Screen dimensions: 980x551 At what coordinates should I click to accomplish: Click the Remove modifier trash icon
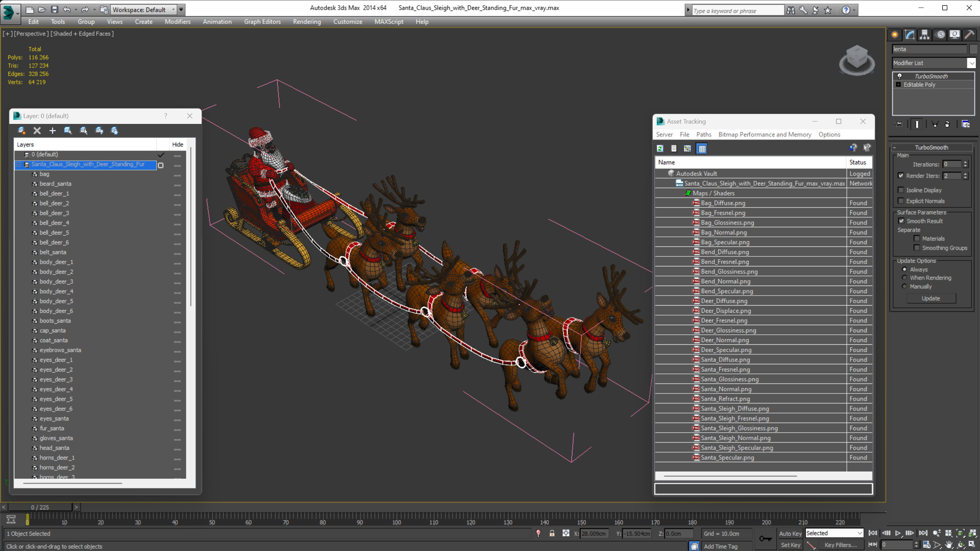coord(947,124)
